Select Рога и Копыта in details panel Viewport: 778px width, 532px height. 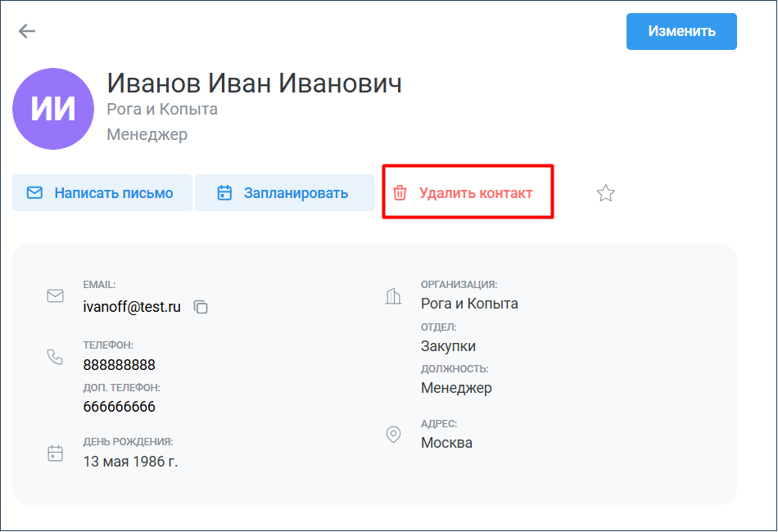pos(469,304)
